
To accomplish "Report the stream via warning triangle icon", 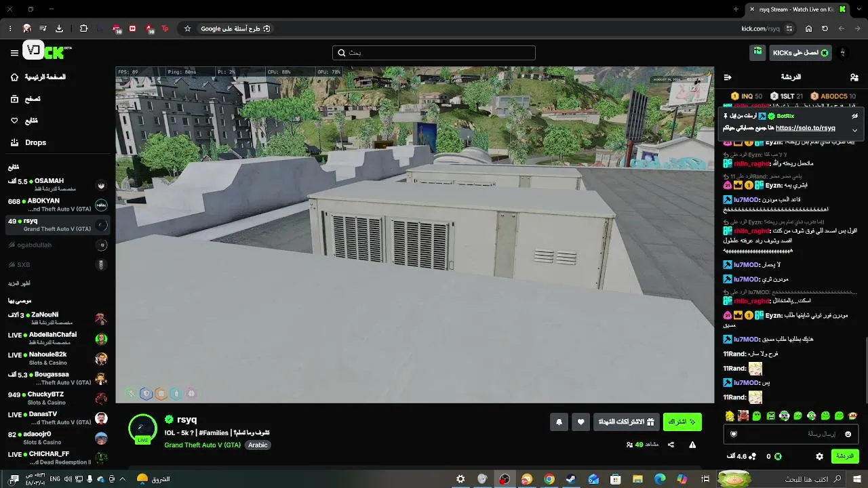I will click(x=692, y=445).
